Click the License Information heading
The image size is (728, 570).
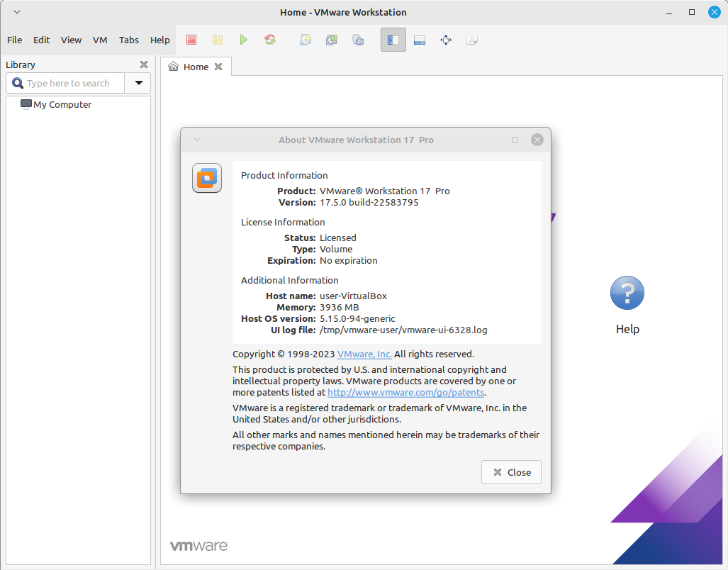(283, 223)
